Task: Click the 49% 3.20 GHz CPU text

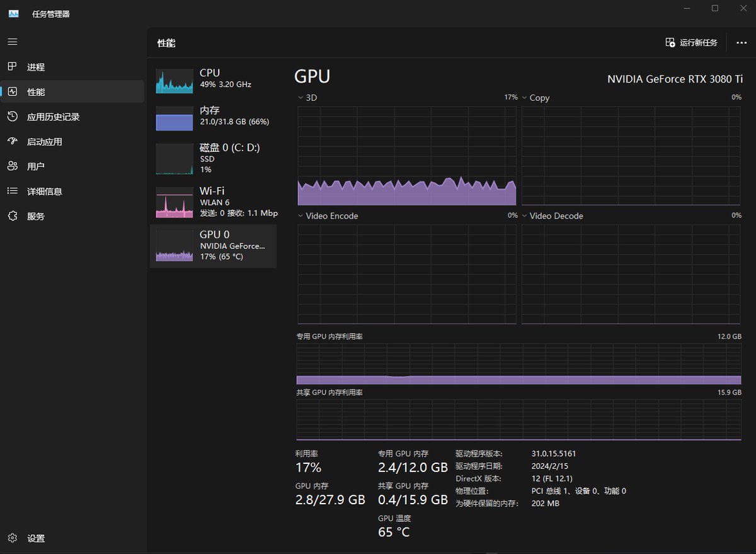Action: tap(226, 84)
